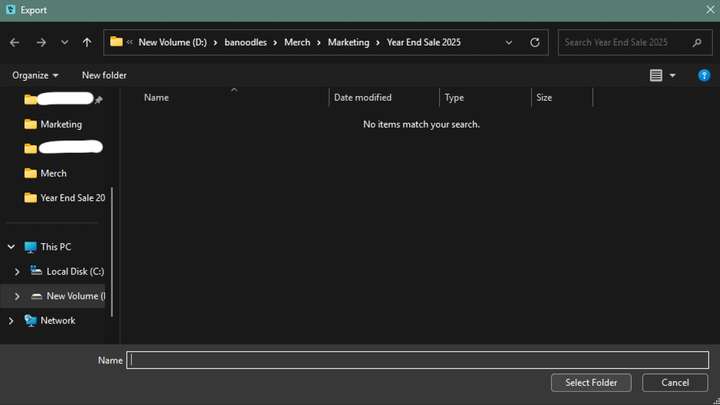The height and width of the screenshot is (405, 720).
Task: Expand the Network tree node
Action: [11, 320]
